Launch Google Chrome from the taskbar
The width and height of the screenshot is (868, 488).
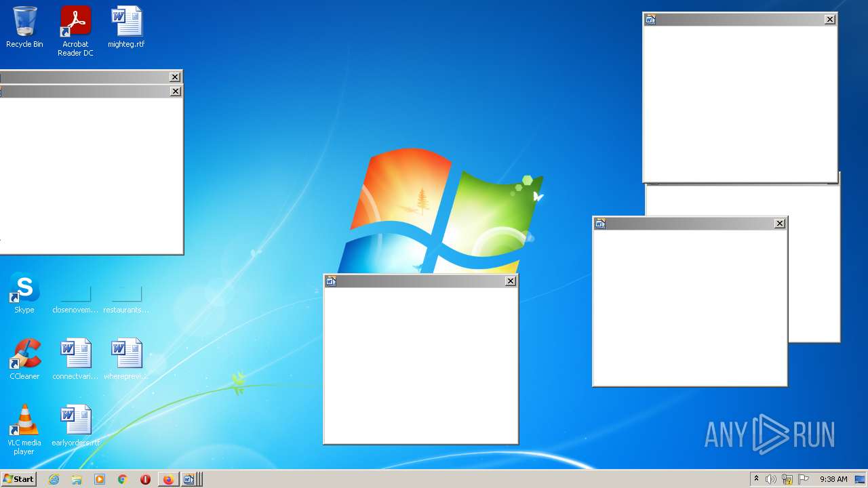pyautogui.click(x=123, y=479)
